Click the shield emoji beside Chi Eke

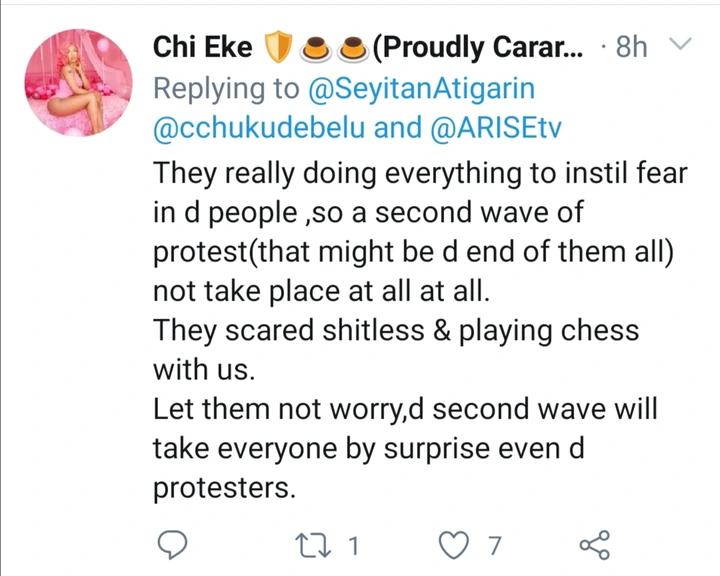tap(276, 47)
